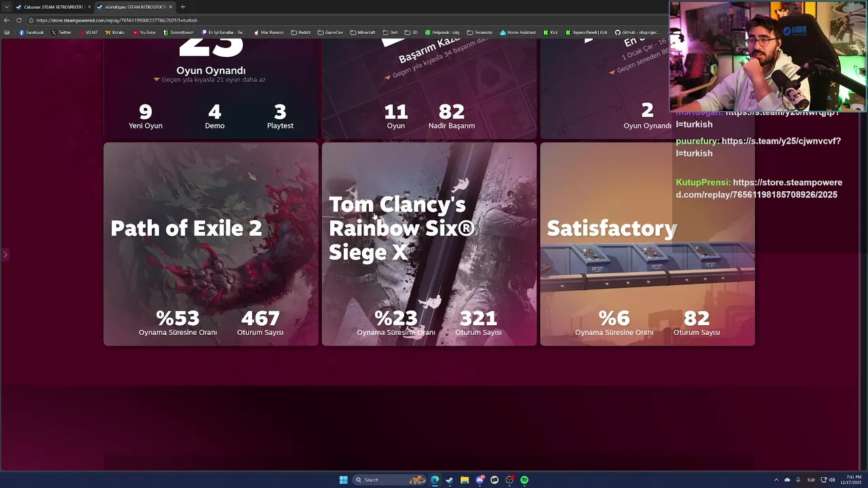Viewport: 868px width, 488px height.
Task: Open the clock showing 7:41 PM
Action: pos(851,480)
